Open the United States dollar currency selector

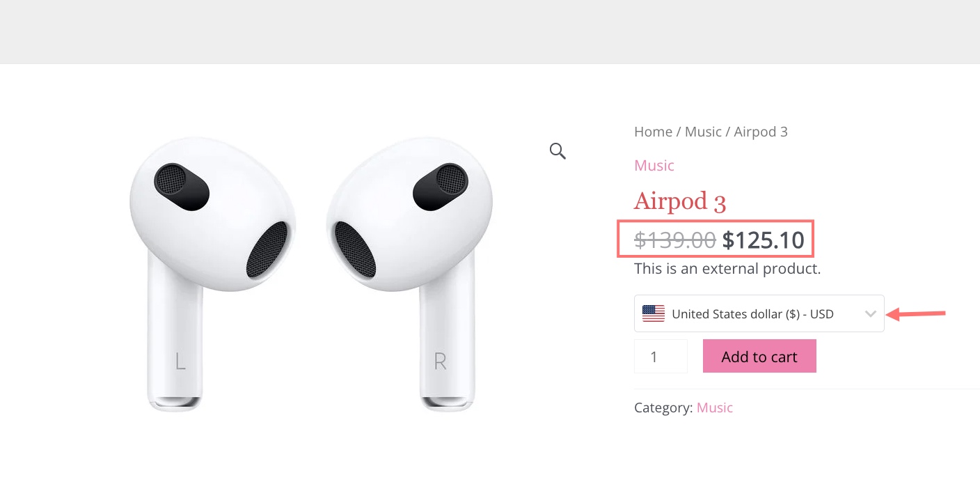tap(752, 313)
